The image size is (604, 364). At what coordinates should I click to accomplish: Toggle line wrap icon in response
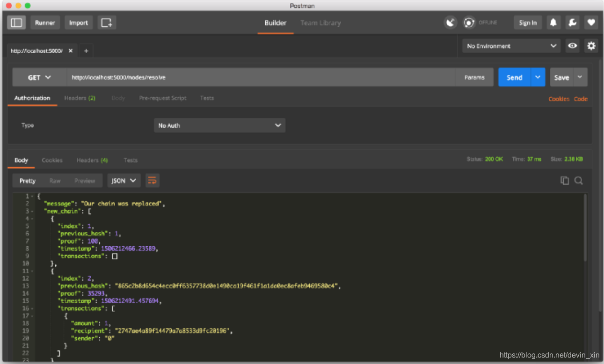(x=152, y=181)
